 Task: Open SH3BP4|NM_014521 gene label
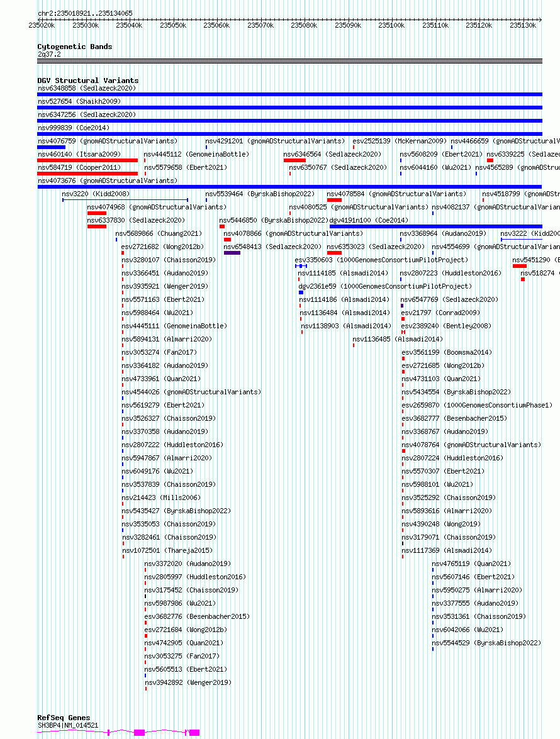click(x=68, y=725)
